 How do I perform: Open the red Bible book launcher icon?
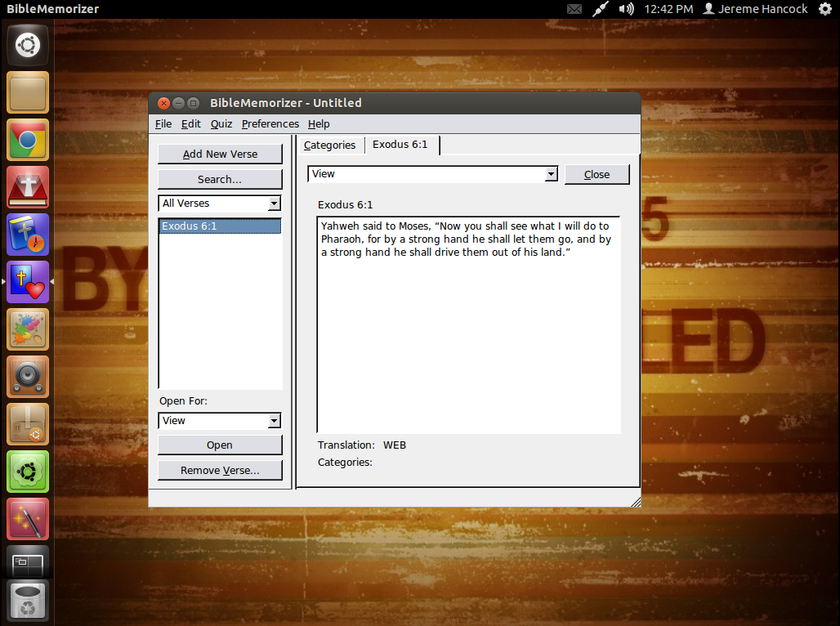click(x=28, y=188)
